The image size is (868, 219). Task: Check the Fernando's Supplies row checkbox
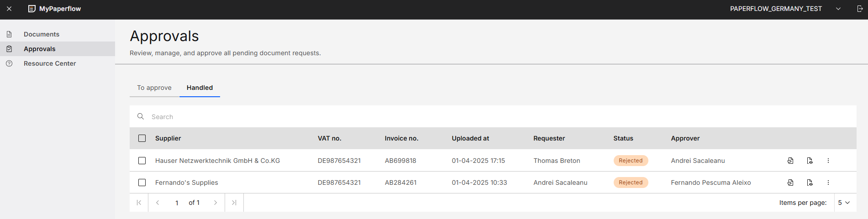[142, 182]
